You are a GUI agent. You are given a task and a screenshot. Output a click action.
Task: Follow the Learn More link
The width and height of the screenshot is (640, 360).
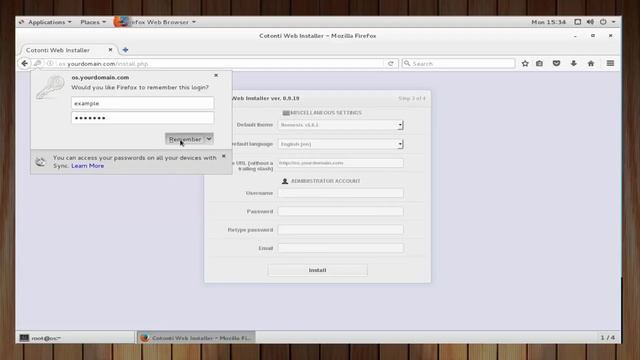point(87,166)
